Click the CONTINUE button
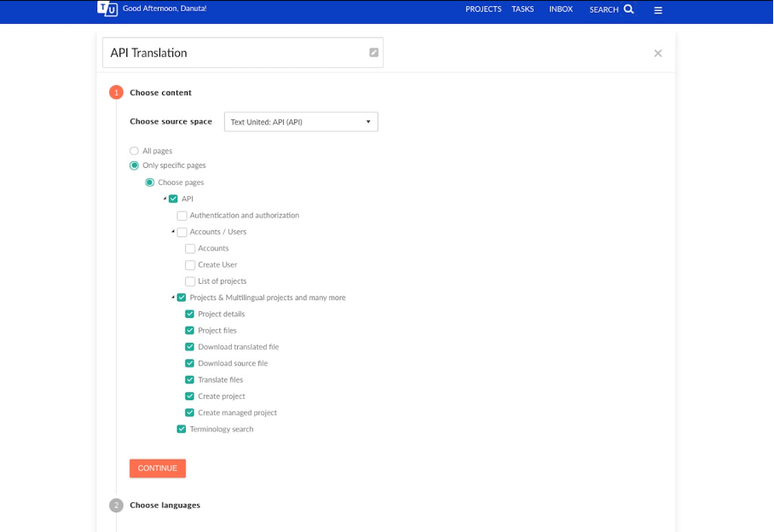Viewport: 774px width, 532px height. coord(158,468)
